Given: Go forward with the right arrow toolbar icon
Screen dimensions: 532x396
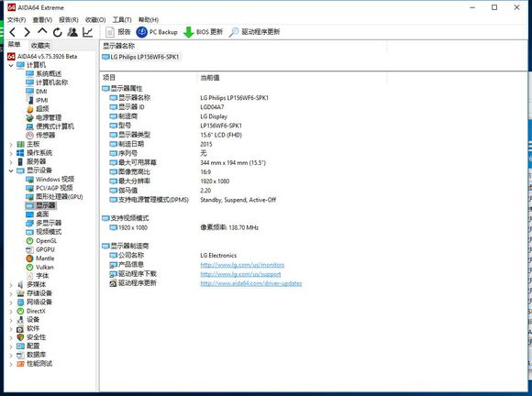Looking at the screenshot, I should [x=27, y=32].
